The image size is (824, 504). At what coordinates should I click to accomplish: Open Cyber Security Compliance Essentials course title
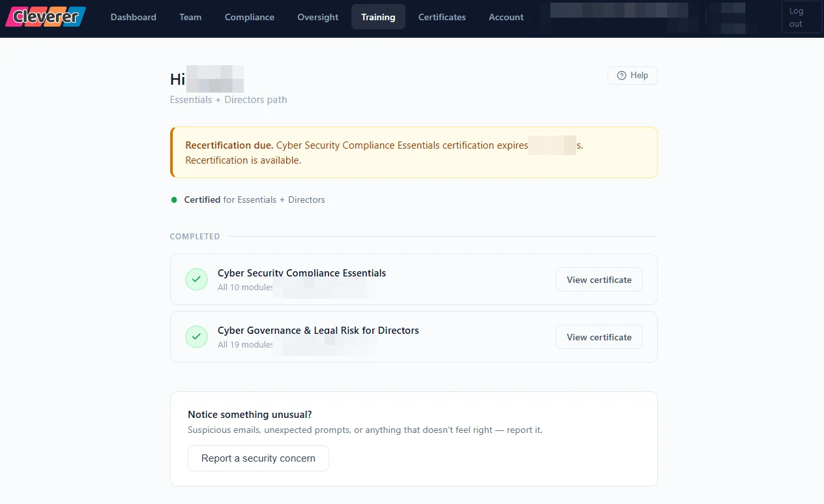click(302, 273)
